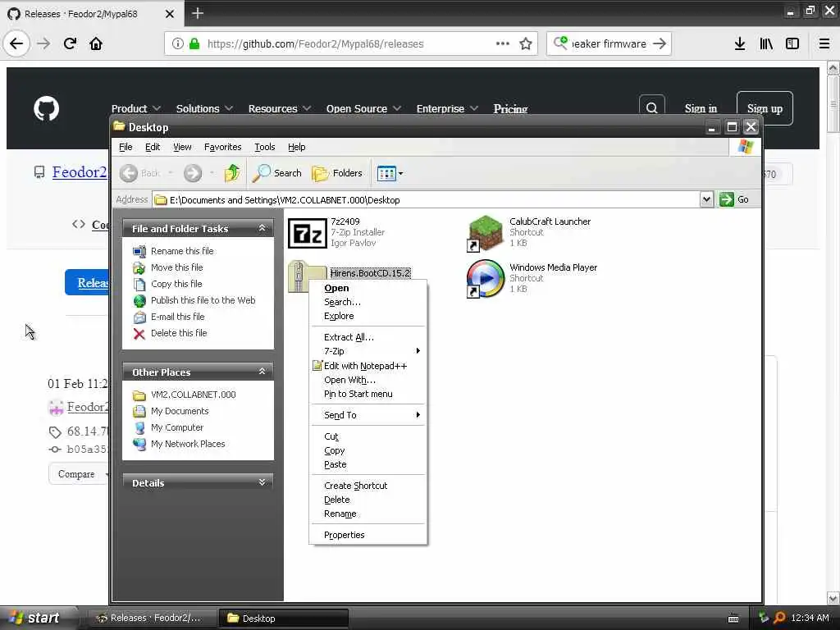Choose Open in context menu
840x630 pixels.
pos(368,288)
